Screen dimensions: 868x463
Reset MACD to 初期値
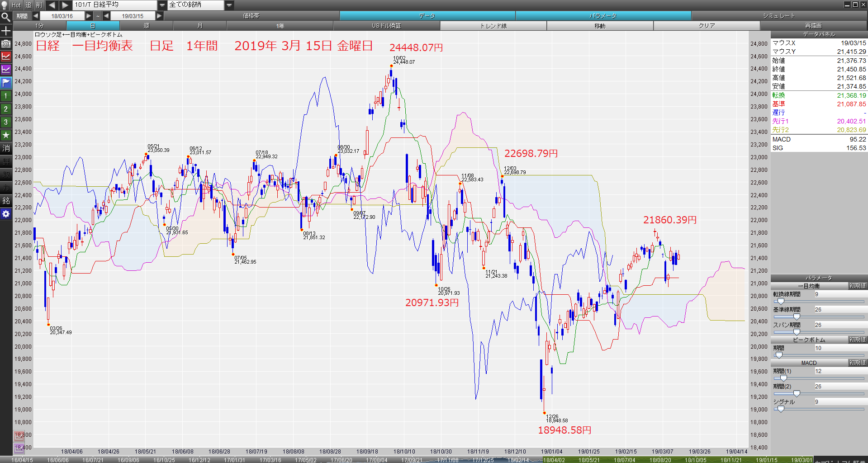point(857,363)
